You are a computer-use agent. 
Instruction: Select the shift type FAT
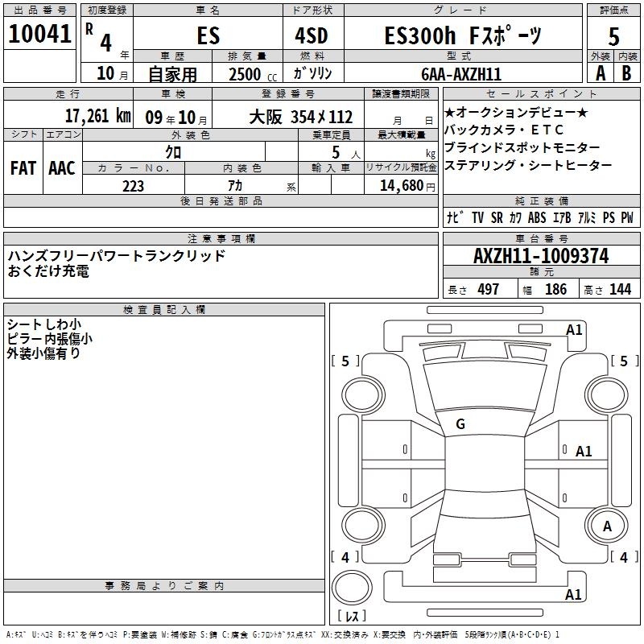23,168
